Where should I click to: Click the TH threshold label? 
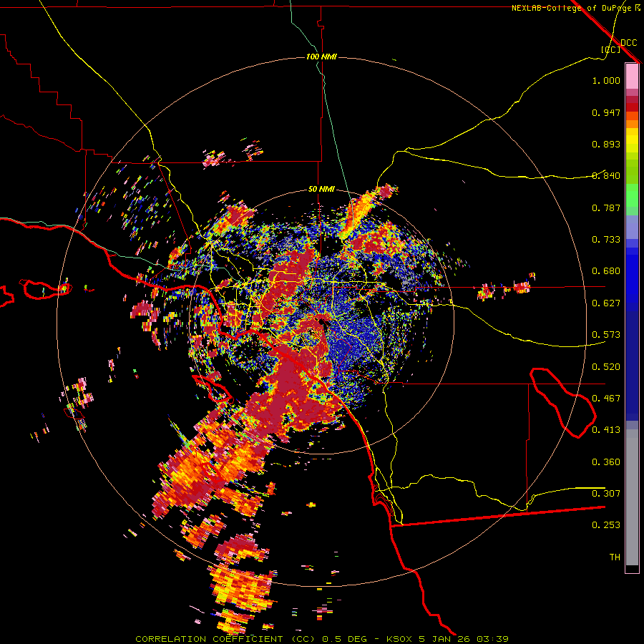(615, 557)
